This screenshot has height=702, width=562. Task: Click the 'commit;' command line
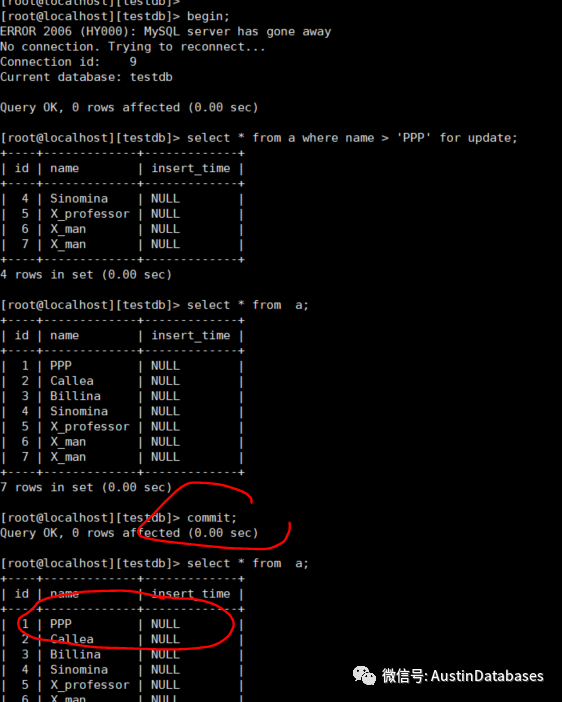(118, 518)
